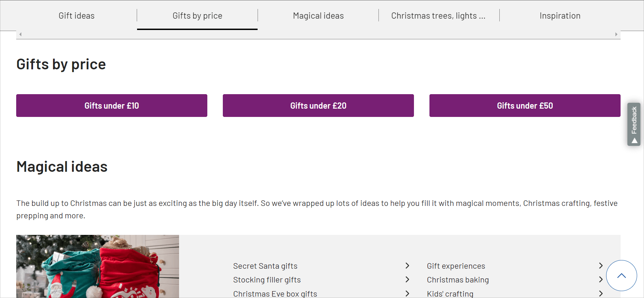
Task: Click the Christmas gift sacks image
Action: (97, 266)
